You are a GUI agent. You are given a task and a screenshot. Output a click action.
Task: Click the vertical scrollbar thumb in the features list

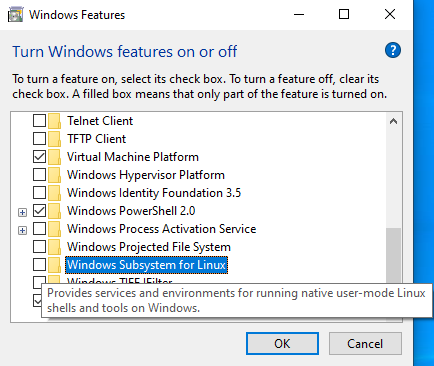tap(393, 256)
